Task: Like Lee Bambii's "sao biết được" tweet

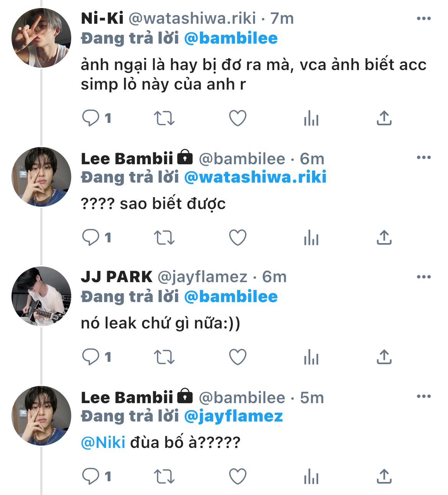Action: coord(237,238)
